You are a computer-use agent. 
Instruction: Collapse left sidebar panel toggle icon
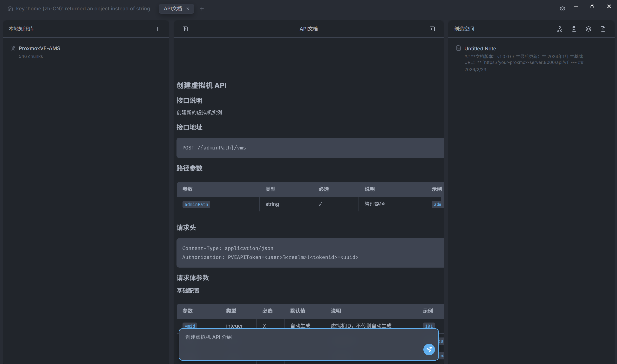pyautogui.click(x=185, y=29)
